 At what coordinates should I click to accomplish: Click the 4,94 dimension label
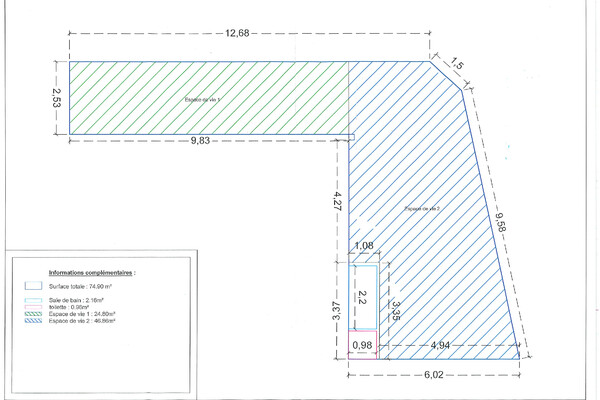(x=442, y=346)
